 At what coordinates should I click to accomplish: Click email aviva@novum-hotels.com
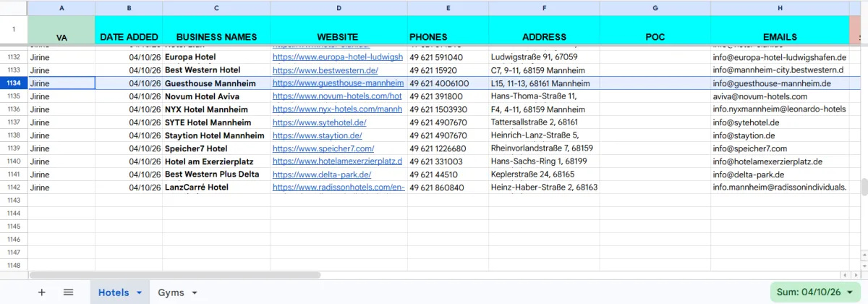[760, 96]
